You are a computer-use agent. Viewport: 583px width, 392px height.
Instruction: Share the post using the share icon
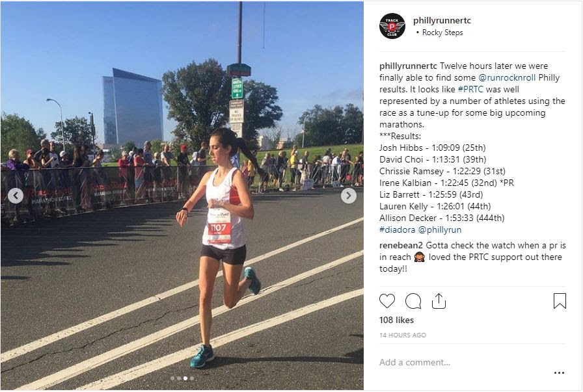click(x=439, y=301)
